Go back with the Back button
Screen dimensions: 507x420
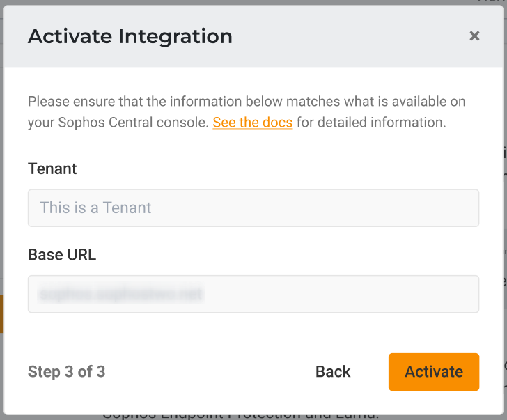(333, 372)
